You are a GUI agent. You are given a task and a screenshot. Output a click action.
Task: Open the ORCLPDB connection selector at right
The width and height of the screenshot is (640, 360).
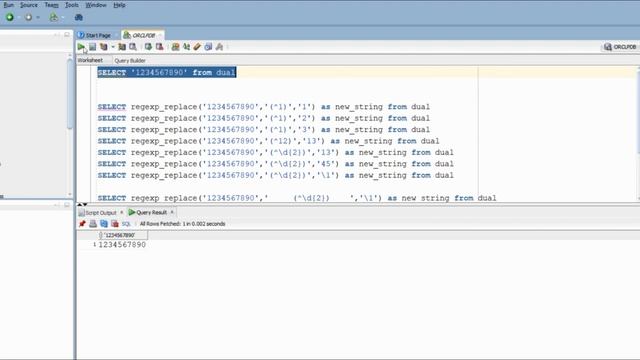[620, 47]
